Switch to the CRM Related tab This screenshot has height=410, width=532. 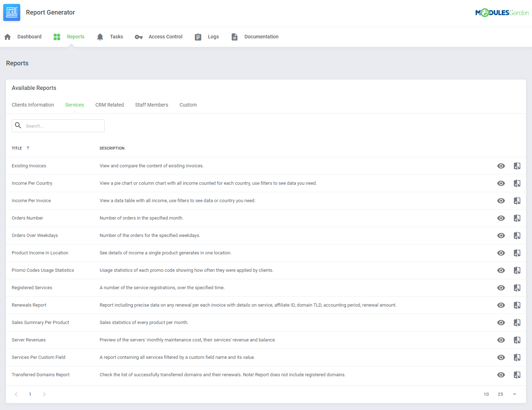109,104
